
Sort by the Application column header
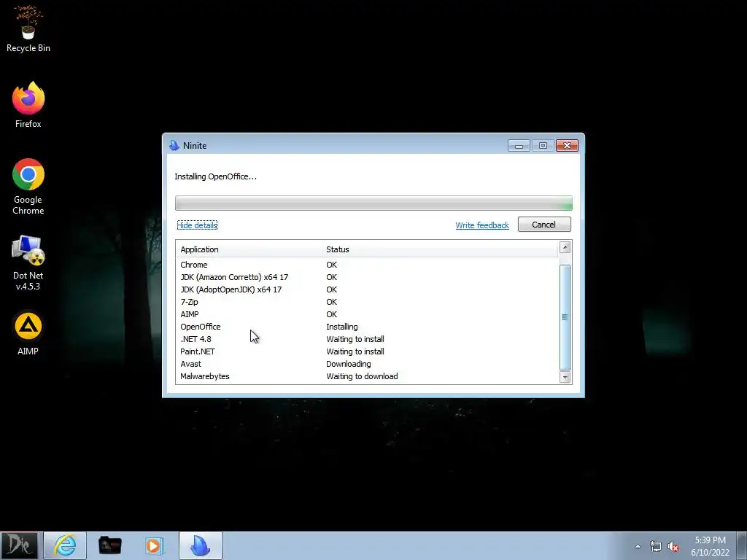[x=249, y=249]
